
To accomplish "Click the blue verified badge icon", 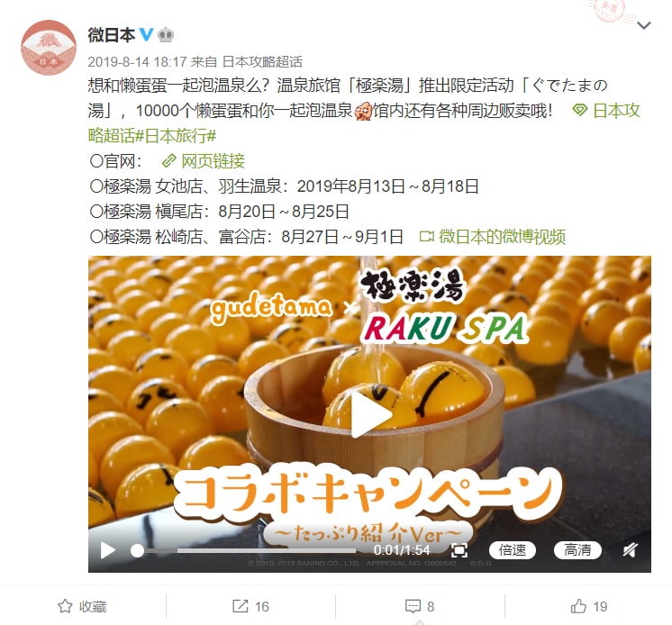I will (x=146, y=34).
